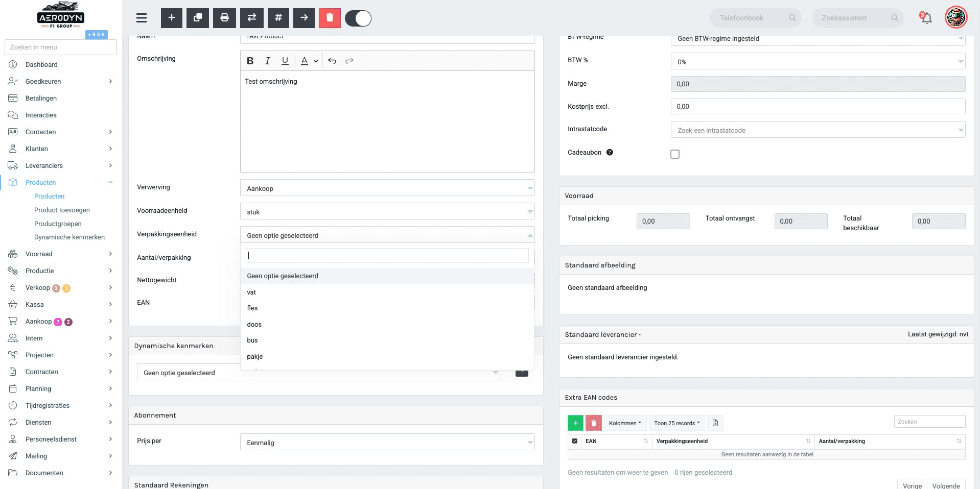The image size is (980, 489).
Task: Click the Kostprijs excl. input field
Action: (x=818, y=106)
